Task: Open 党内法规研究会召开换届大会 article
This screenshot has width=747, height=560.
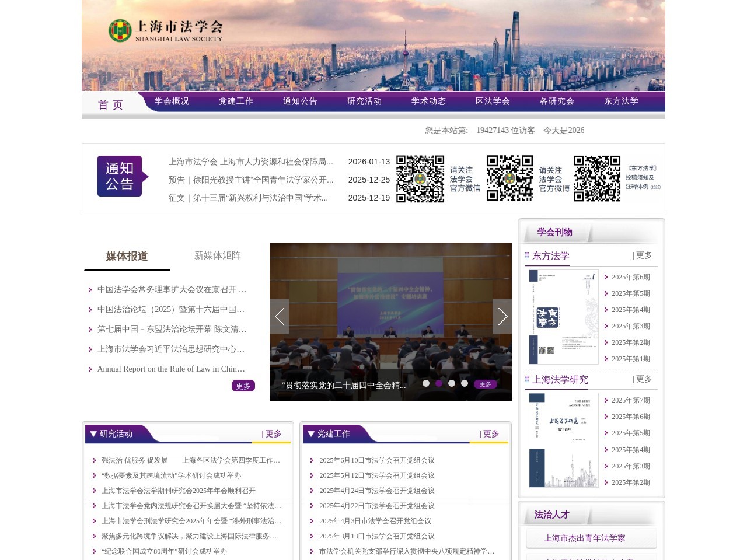Action: (x=191, y=506)
